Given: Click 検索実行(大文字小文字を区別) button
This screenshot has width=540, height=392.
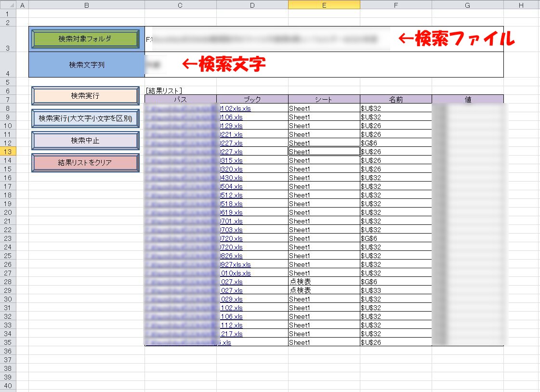Looking at the screenshot, I should pyautogui.click(x=85, y=118).
